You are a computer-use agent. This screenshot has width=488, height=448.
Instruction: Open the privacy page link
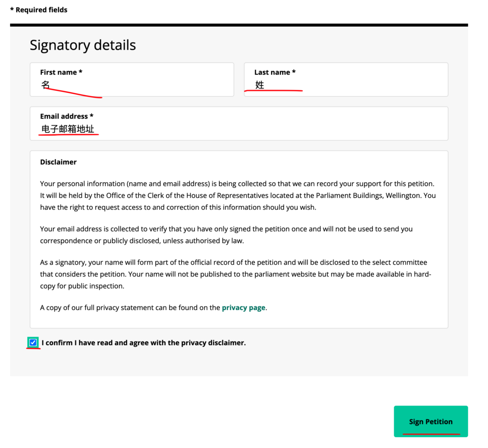coord(244,308)
